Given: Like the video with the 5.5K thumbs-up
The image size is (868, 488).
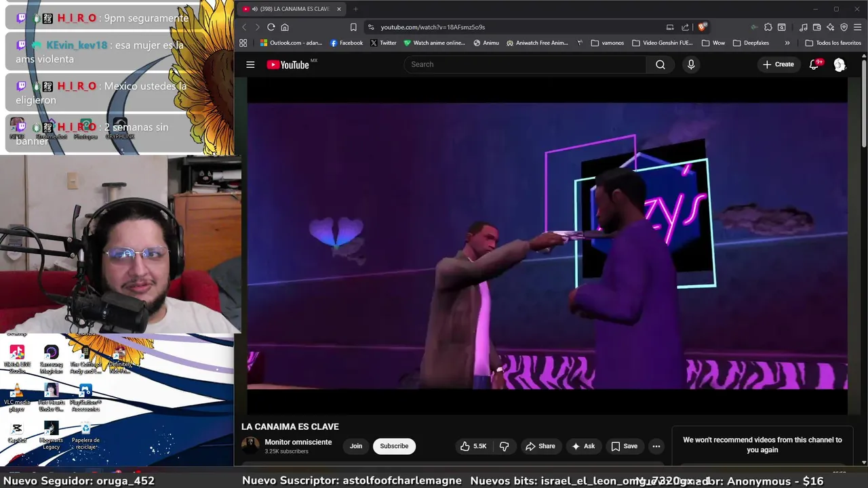Looking at the screenshot, I should pyautogui.click(x=473, y=446).
